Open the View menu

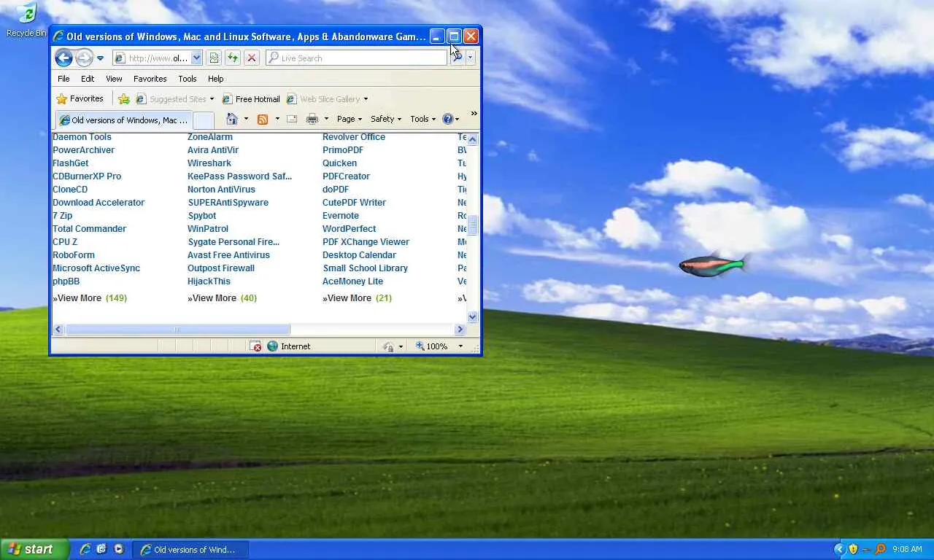click(x=114, y=79)
